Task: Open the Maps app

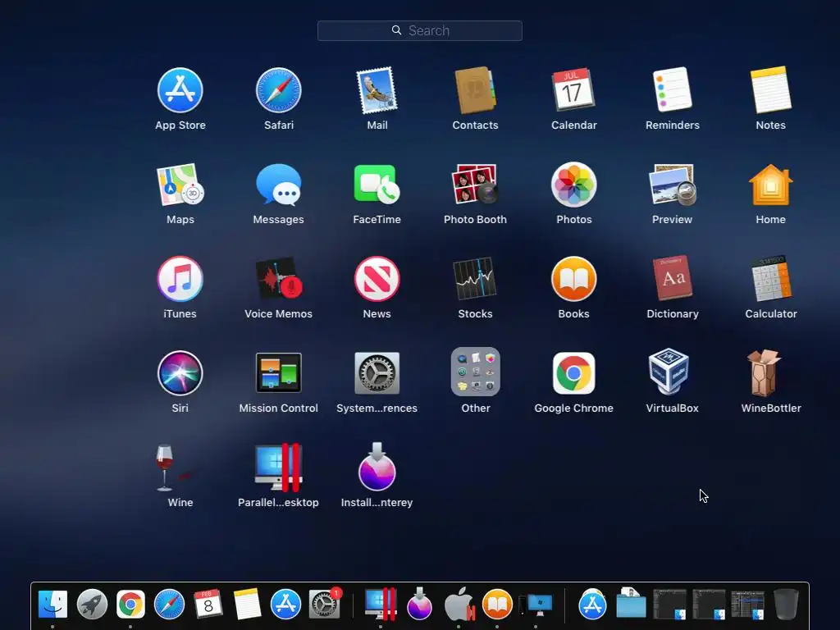Action: pyautogui.click(x=180, y=185)
